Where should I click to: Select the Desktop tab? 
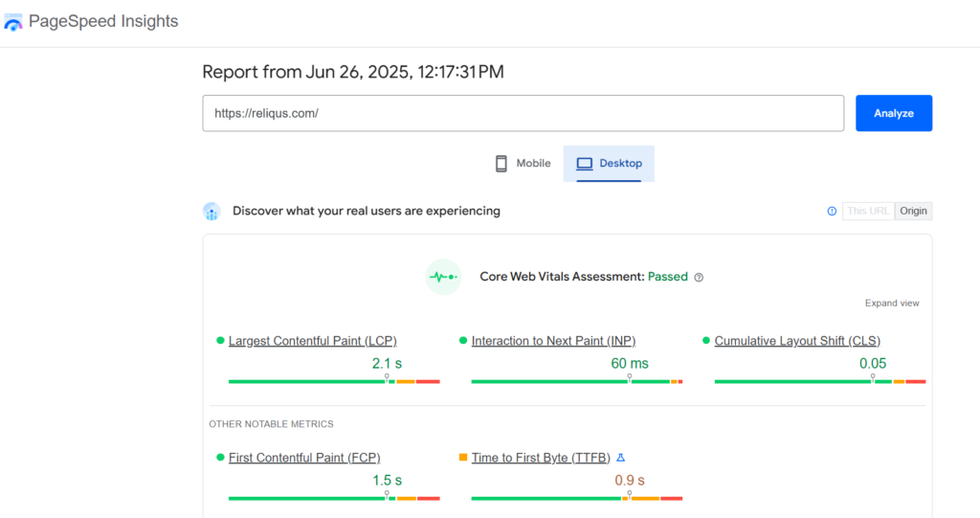tap(609, 164)
